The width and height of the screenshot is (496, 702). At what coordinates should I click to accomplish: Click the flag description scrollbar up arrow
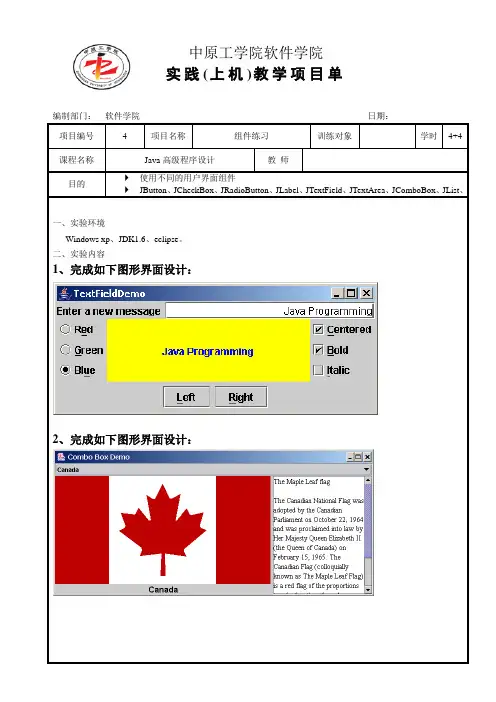(x=368, y=480)
